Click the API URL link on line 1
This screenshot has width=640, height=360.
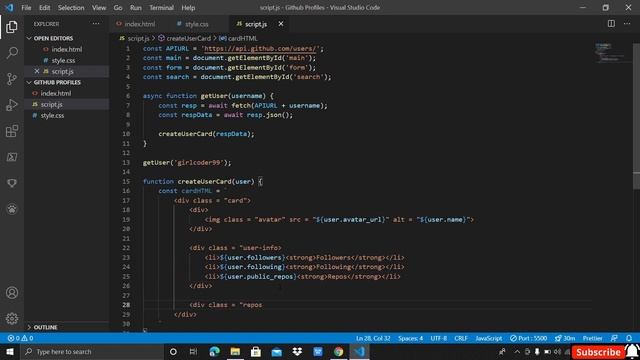260,49
